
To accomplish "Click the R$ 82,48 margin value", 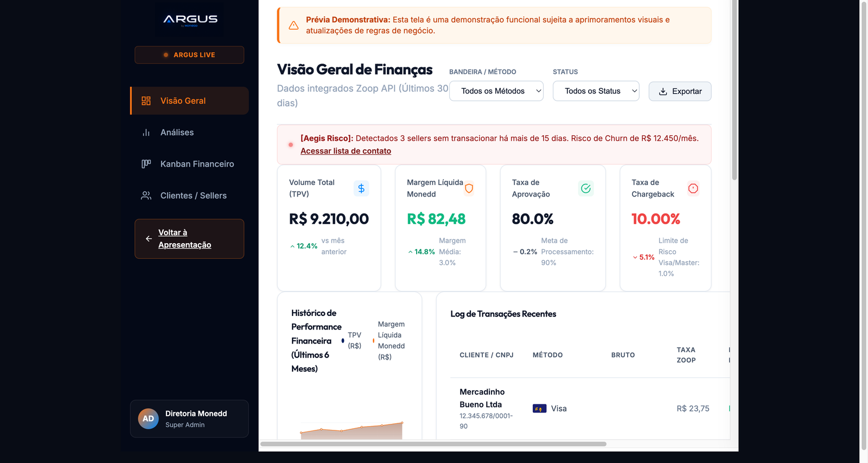I will point(436,219).
